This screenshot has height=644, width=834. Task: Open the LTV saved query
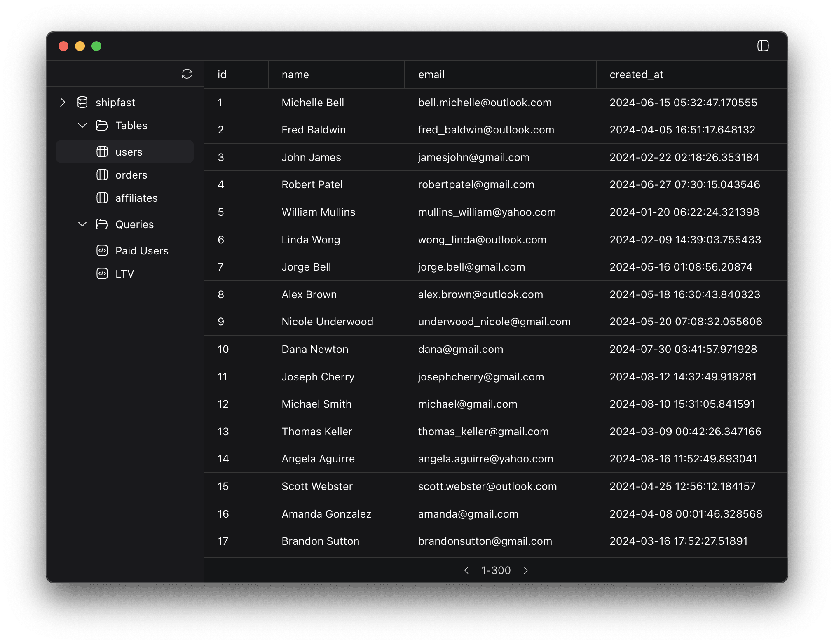[124, 274]
